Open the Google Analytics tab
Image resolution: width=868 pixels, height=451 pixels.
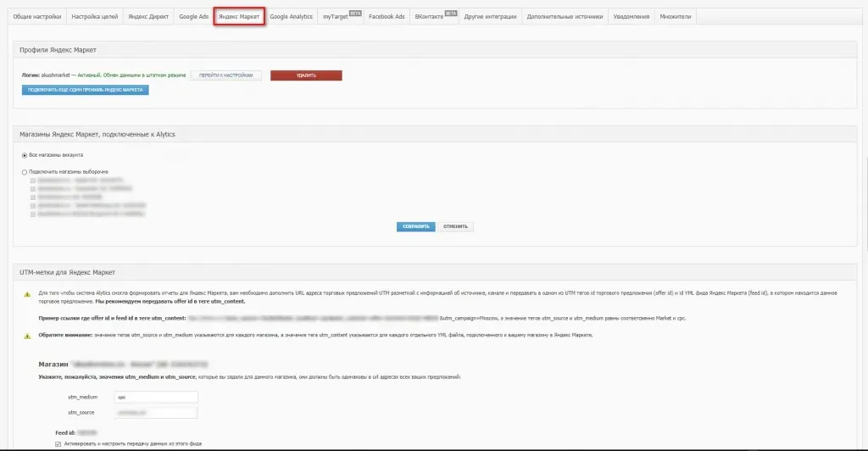coord(292,17)
